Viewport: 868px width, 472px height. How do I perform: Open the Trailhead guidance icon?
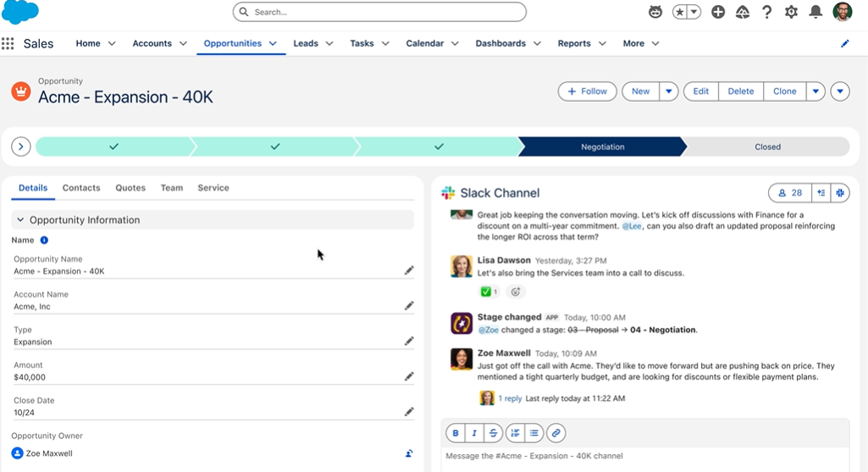coord(743,12)
